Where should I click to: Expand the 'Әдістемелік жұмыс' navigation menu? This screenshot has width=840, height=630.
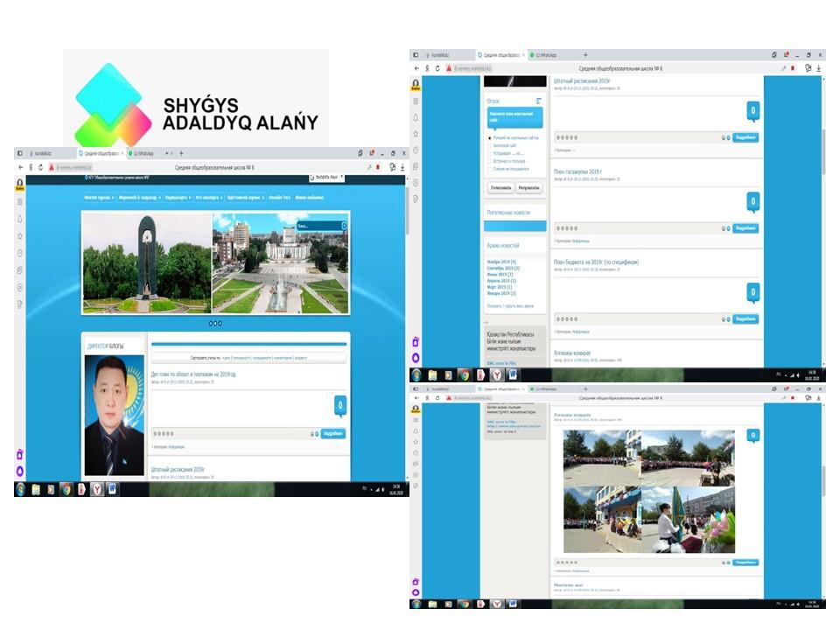point(245,198)
